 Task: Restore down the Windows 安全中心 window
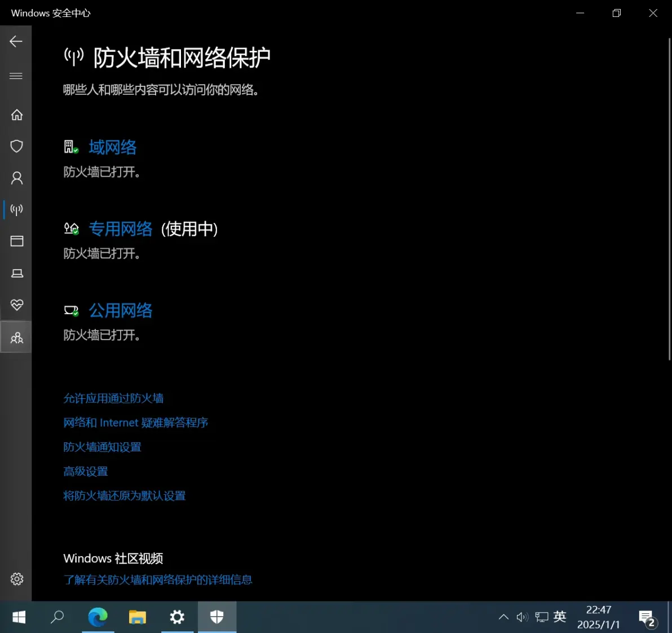[616, 13]
